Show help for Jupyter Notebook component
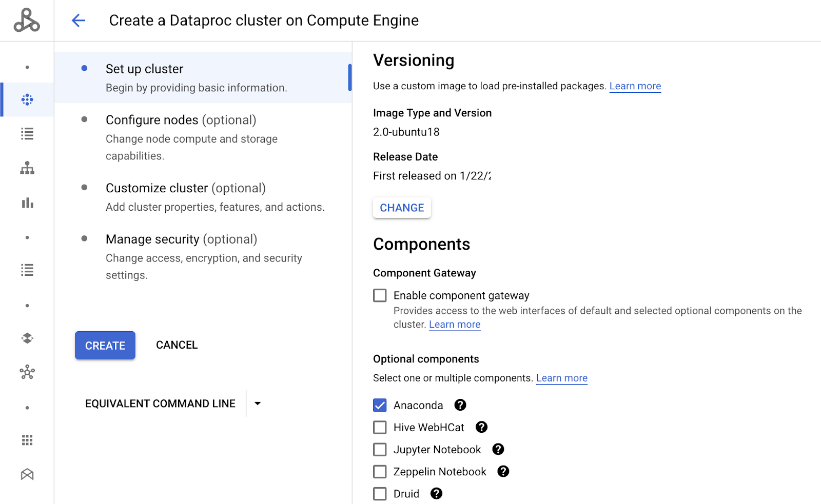 click(x=498, y=450)
